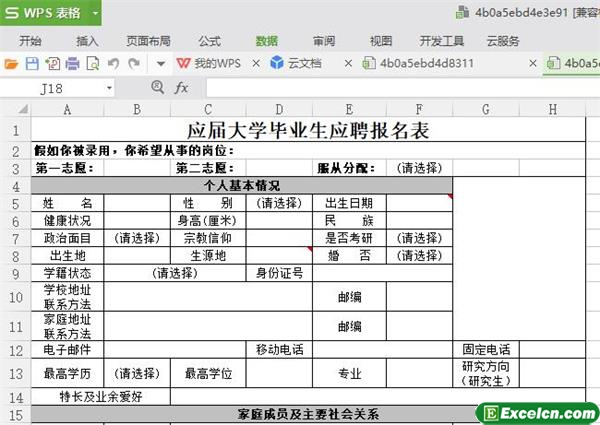
Task: Open the 性别 (请选择) dropdown cell
Action: pyautogui.click(x=279, y=203)
